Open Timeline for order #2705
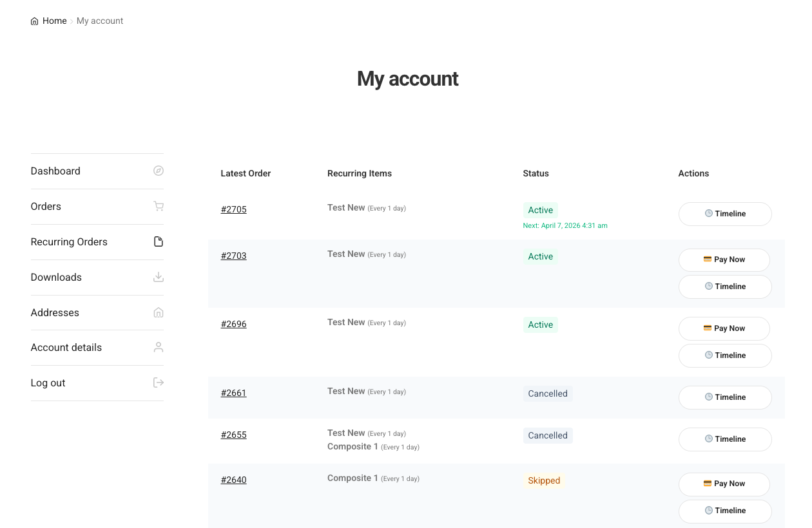The width and height of the screenshot is (812, 528). tap(724, 214)
